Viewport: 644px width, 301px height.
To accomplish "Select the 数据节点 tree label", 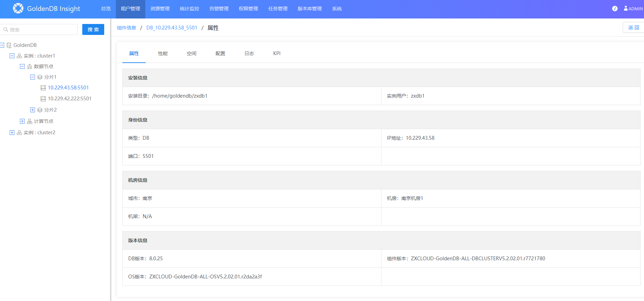I will tap(44, 66).
